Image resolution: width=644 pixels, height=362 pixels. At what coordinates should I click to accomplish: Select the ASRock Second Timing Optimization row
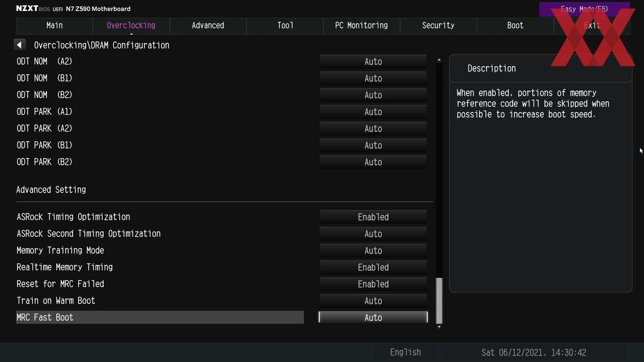coord(160,234)
